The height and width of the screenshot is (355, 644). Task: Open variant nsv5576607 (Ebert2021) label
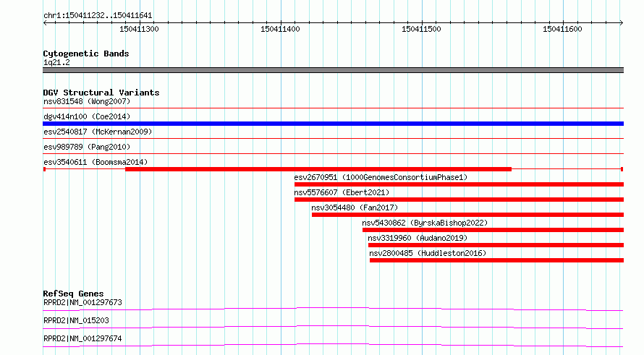[x=342, y=192]
